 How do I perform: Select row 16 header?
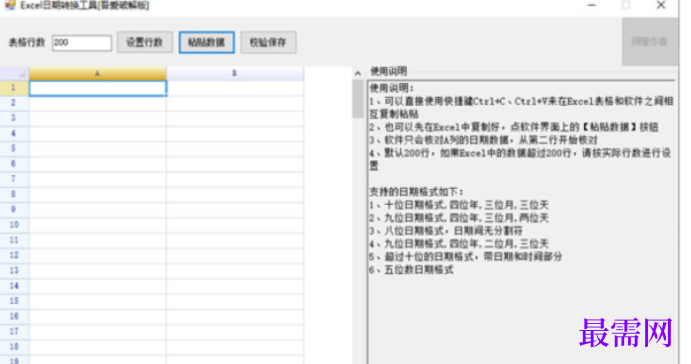coord(14,316)
